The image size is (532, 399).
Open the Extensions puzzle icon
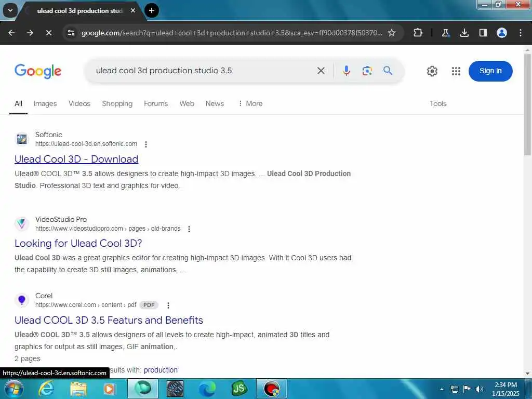click(418, 33)
